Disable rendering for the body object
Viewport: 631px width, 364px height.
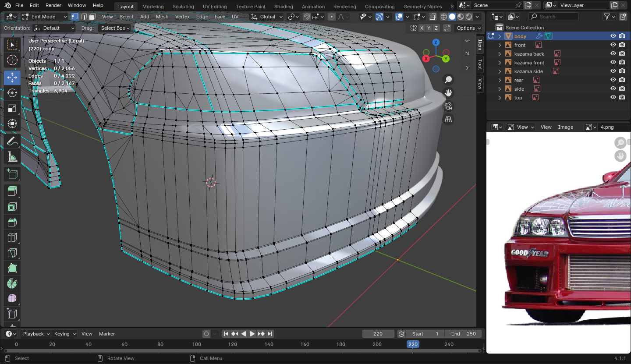(x=622, y=36)
